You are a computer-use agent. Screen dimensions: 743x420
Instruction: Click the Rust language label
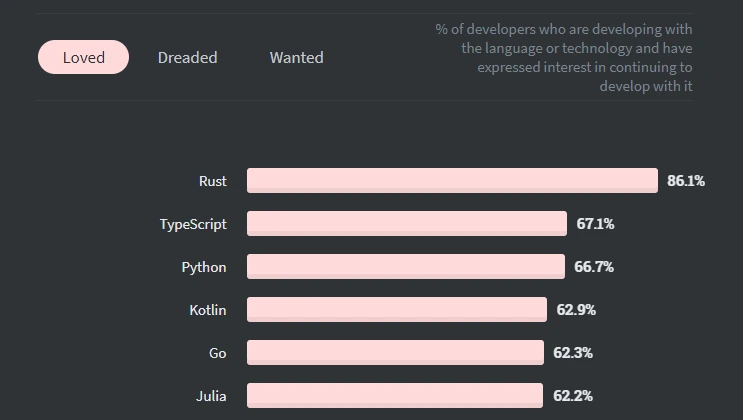click(x=212, y=181)
